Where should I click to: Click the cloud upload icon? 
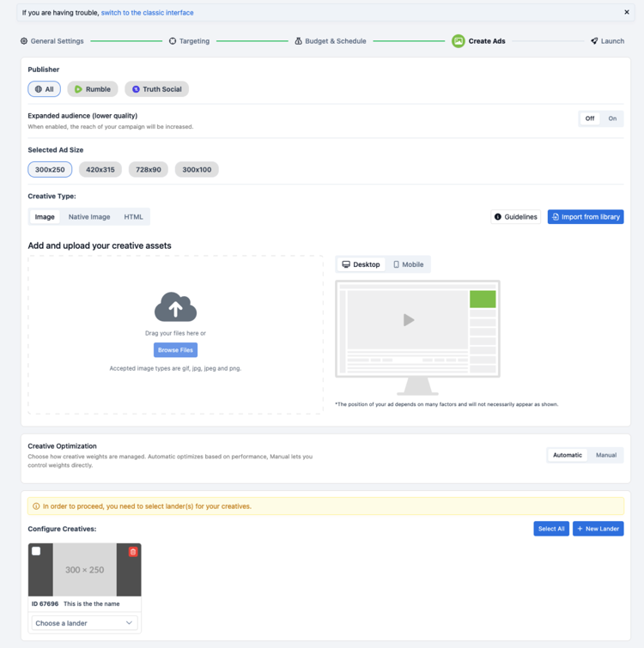[175, 306]
